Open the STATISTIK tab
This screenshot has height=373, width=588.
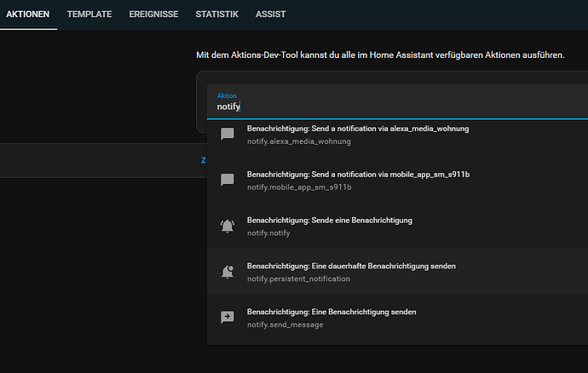(216, 14)
